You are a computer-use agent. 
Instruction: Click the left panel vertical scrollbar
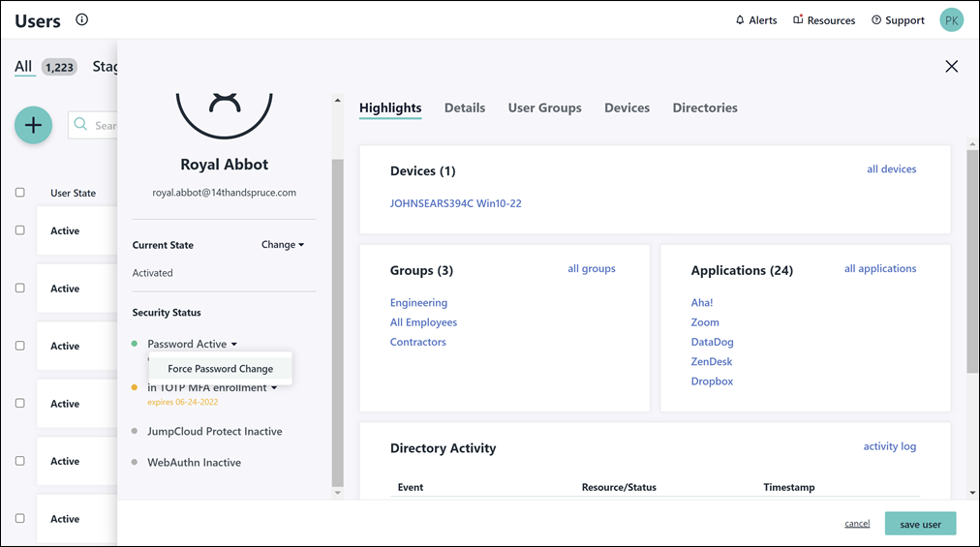337,319
